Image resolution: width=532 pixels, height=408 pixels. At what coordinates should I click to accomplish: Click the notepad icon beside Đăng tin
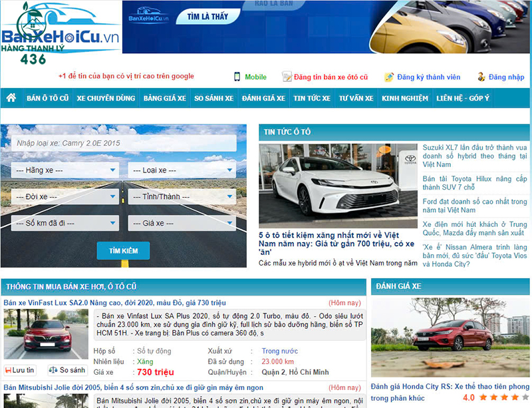coord(287,77)
